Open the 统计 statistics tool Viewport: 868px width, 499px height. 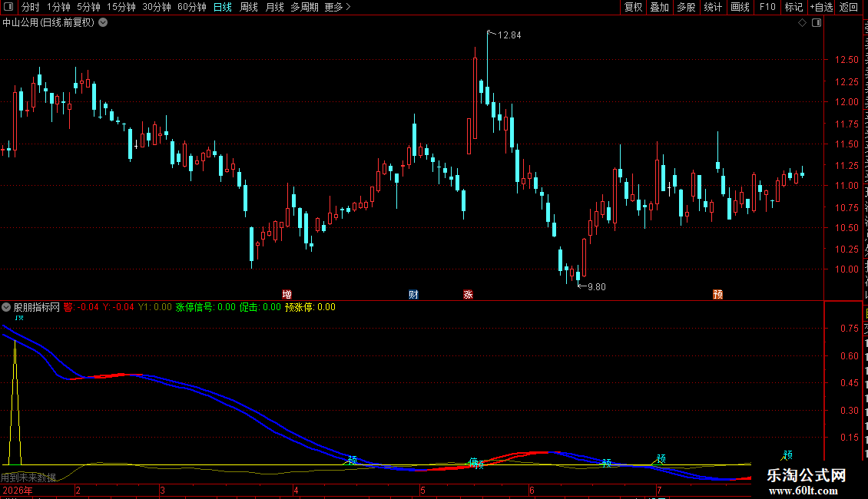pyautogui.click(x=713, y=7)
